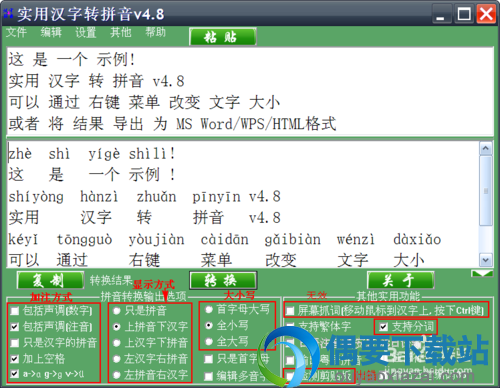Click 'MS Word/WPS/HTML格式' text in the input
500x388 pixels.
tap(256, 124)
